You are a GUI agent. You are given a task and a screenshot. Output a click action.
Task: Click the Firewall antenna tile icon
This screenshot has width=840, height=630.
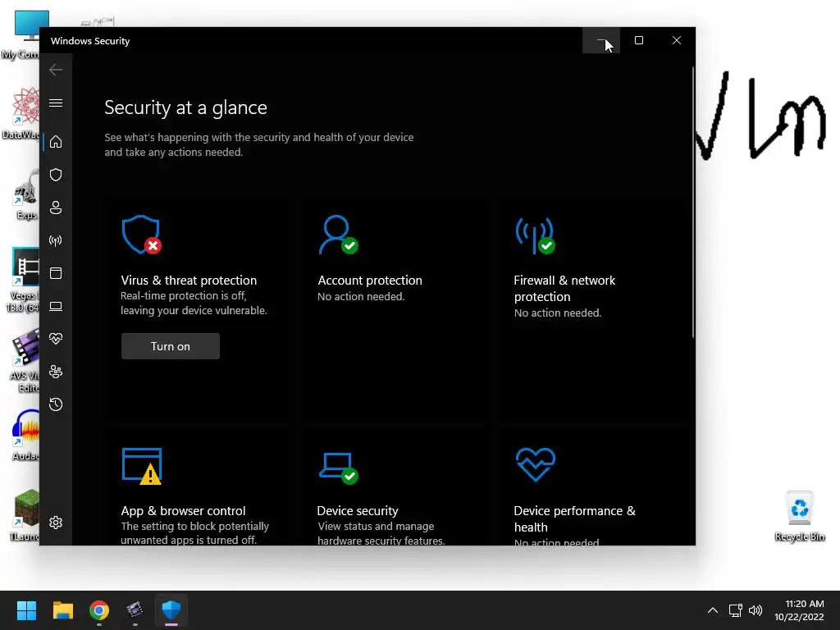tap(535, 235)
